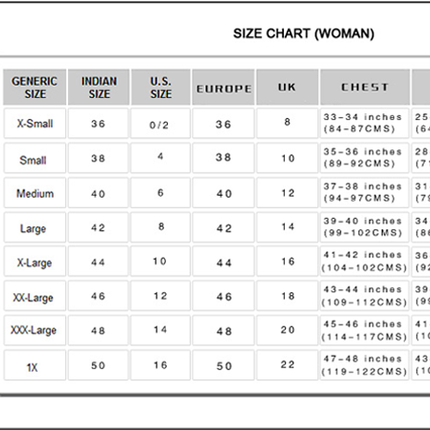Click the U.S. SIZE header cell
This screenshot has height=430, width=430.
pos(161,87)
